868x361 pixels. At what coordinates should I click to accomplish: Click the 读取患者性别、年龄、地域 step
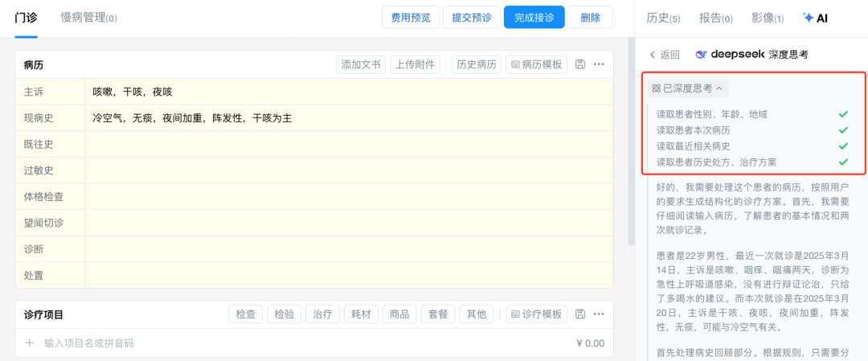(x=712, y=114)
